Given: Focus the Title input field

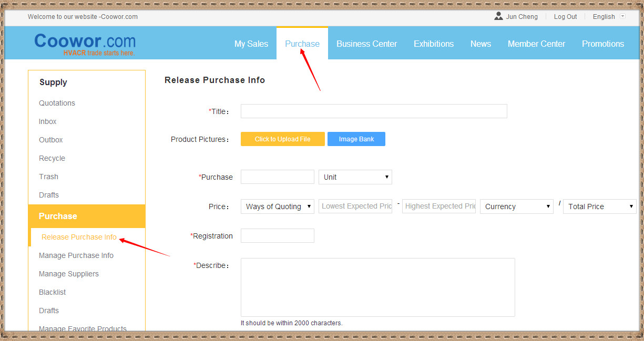Looking at the screenshot, I should pyautogui.click(x=374, y=111).
